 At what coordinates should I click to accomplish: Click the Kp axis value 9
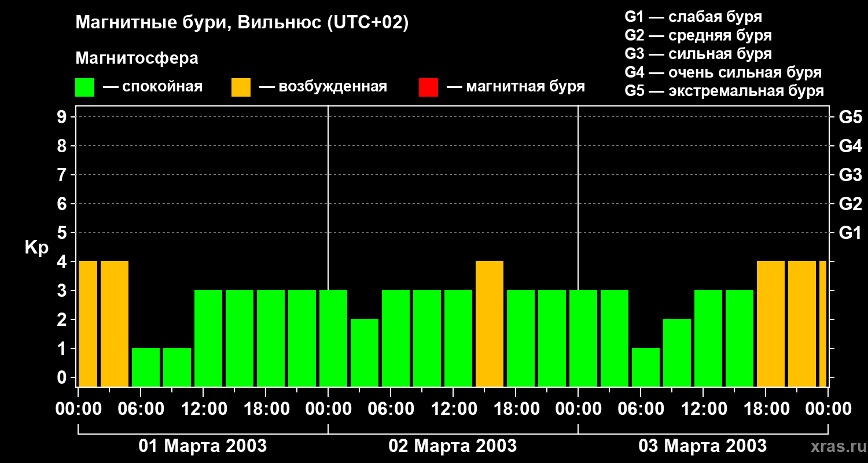(x=63, y=117)
